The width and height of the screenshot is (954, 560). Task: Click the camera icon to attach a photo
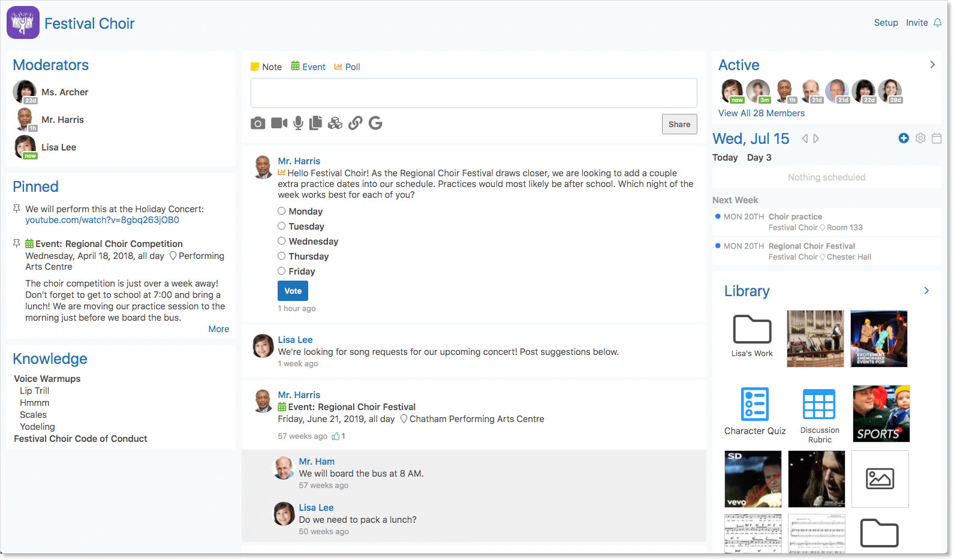coord(258,124)
